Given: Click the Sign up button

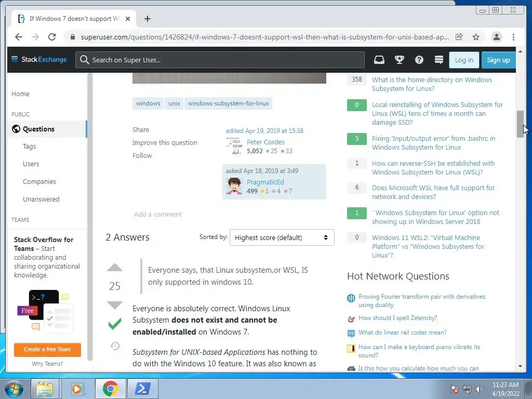Looking at the screenshot, I should [498, 60].
